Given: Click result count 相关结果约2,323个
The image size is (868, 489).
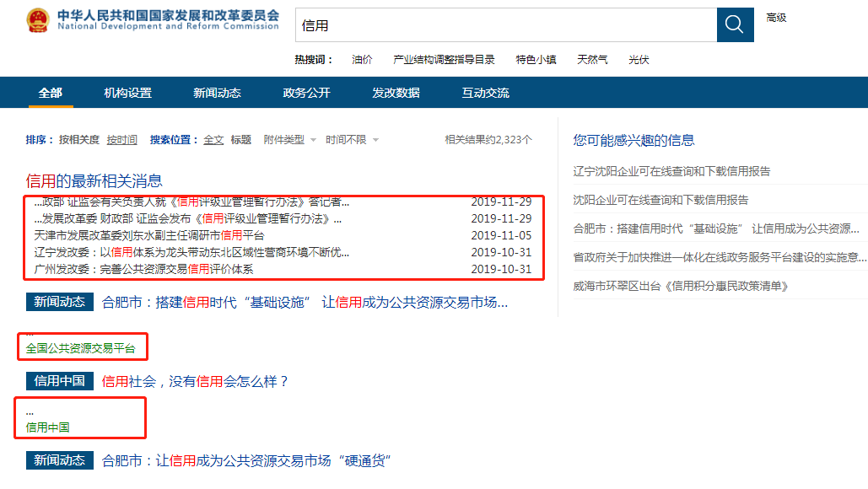Looking at the screenshot, I should [488, 140].
